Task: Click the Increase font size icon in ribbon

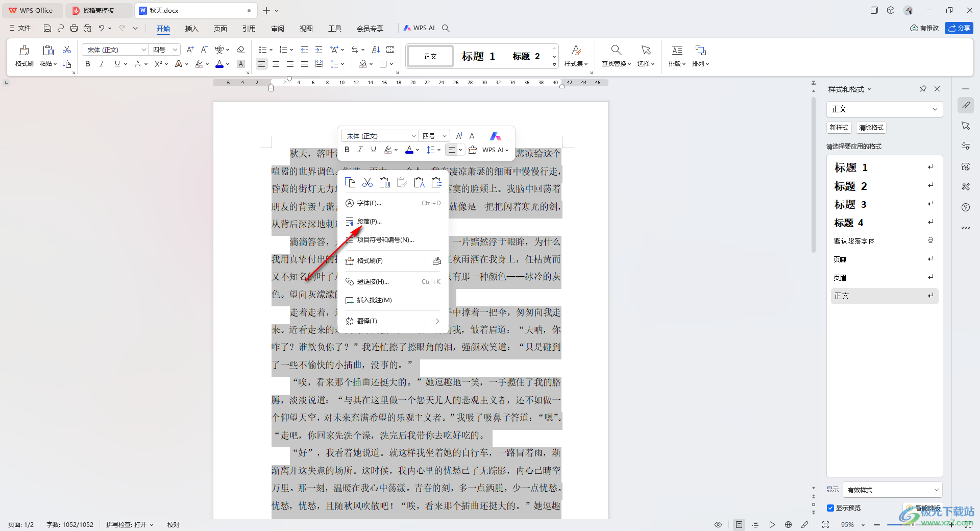Action: click(190, 50)
